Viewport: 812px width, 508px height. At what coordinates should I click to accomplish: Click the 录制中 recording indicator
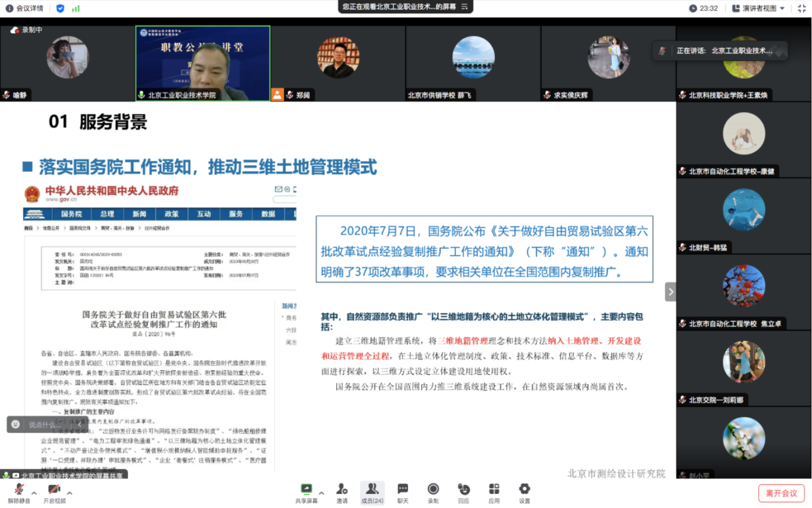click(26, 30)
